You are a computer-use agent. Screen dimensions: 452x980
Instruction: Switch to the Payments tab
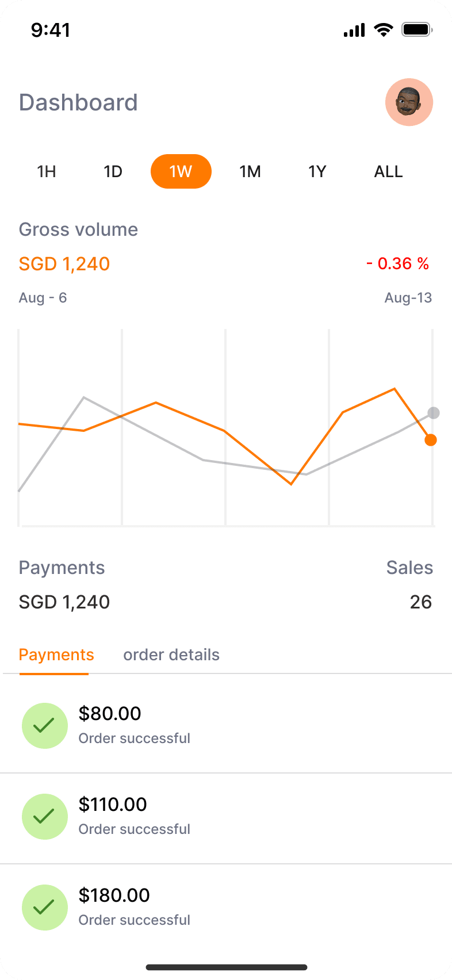56,655
